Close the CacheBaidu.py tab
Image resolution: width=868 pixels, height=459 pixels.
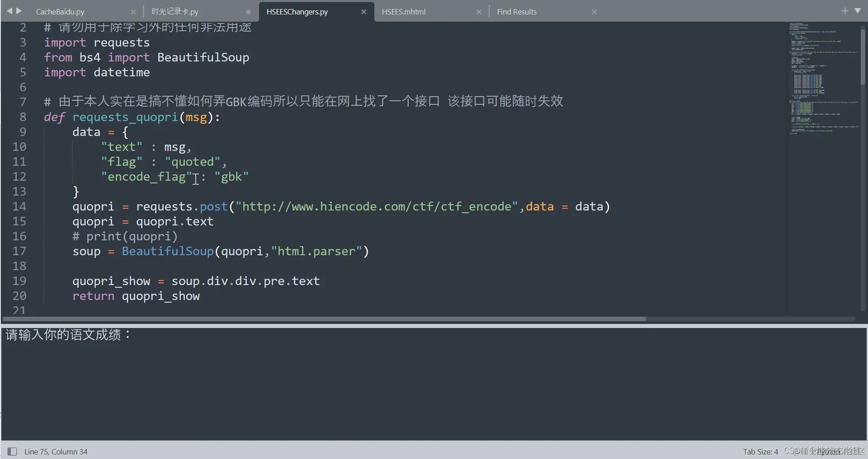click(x=133, y=12)
